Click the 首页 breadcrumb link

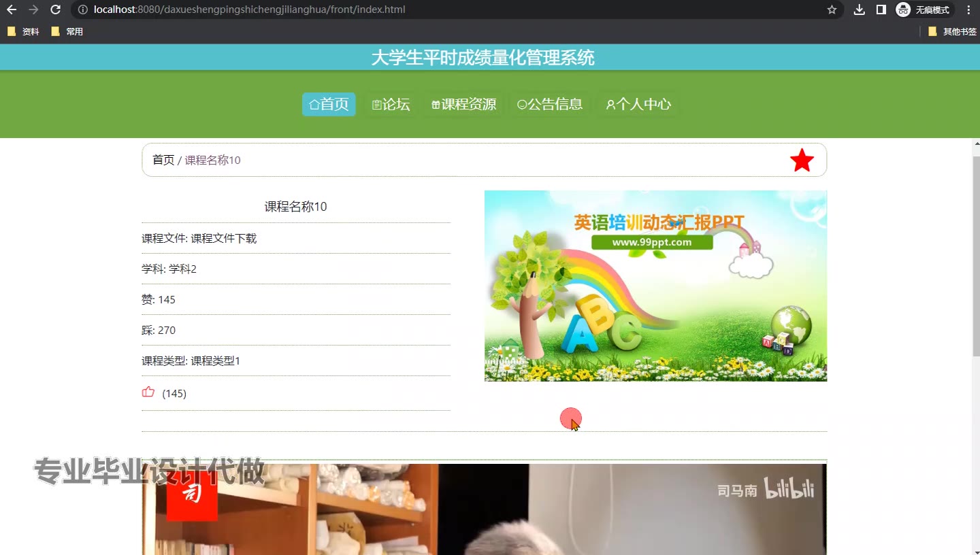163,160
